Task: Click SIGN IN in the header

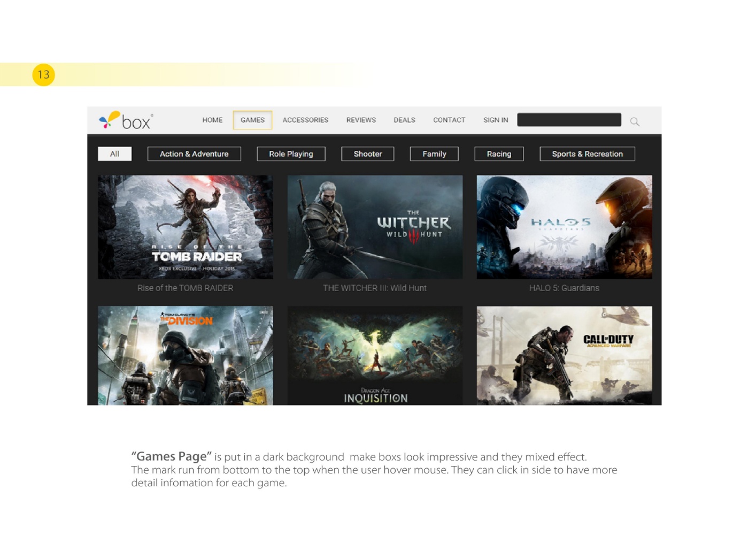Action: click(496, 120)
